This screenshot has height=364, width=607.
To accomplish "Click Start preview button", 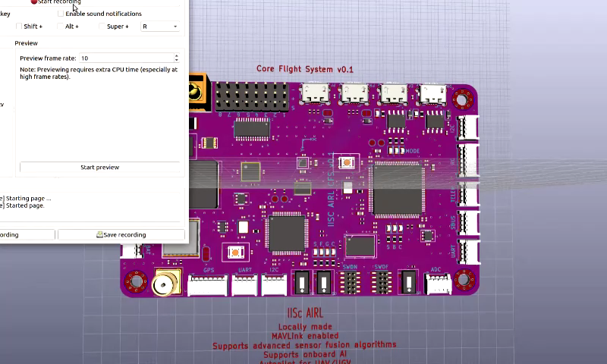I will point(100,167).
